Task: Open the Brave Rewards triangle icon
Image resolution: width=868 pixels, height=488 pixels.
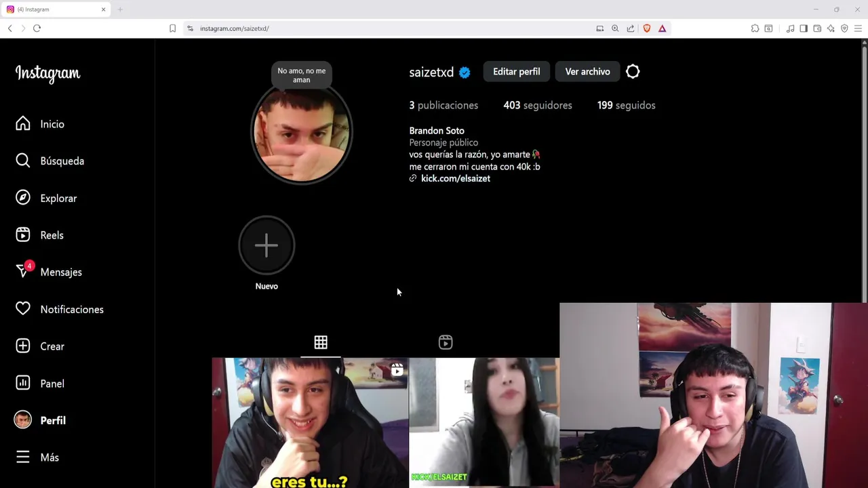Action: (x=662, y=28)
